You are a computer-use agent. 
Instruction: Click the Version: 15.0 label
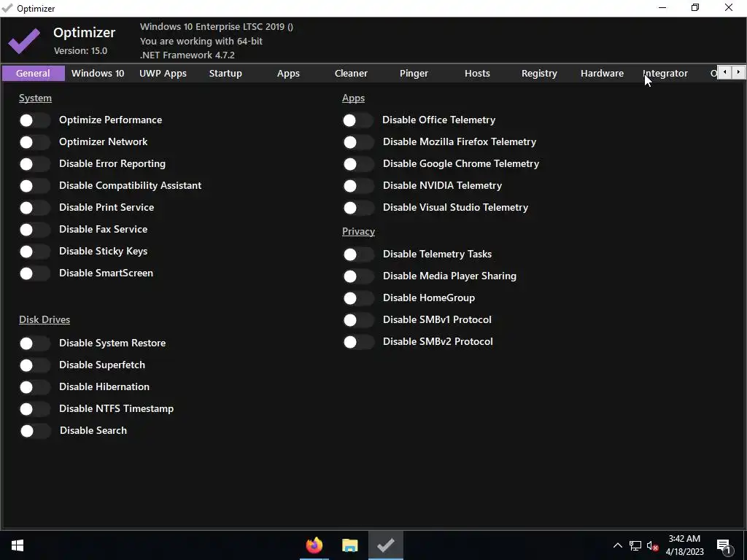[x=80, y=50]
